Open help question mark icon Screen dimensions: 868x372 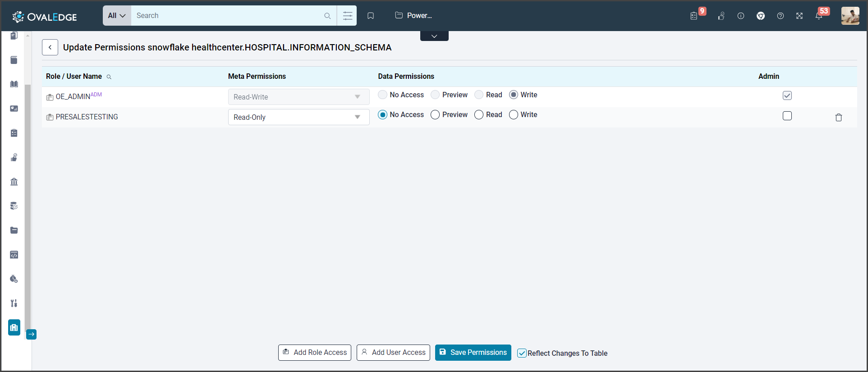[x=781, y=16]
